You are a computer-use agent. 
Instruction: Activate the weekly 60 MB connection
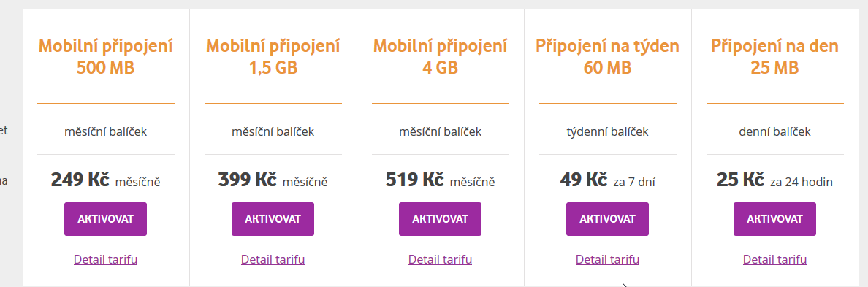[607, 219]
